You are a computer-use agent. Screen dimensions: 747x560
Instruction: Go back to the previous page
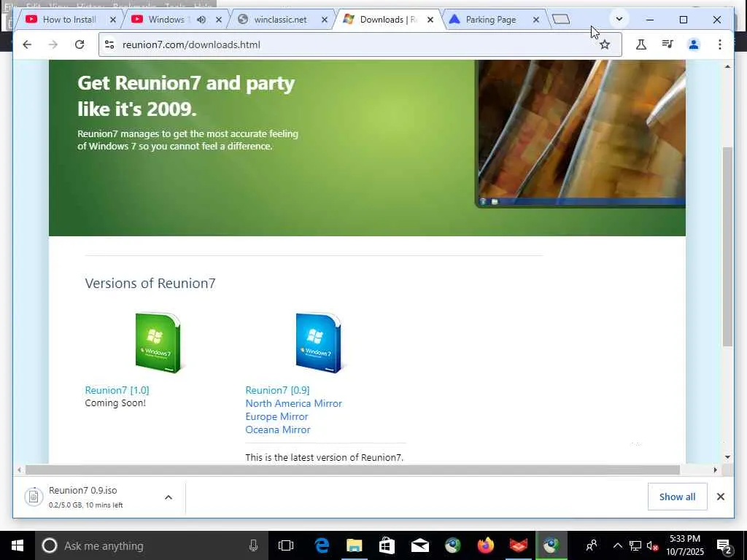pos(27,44)
